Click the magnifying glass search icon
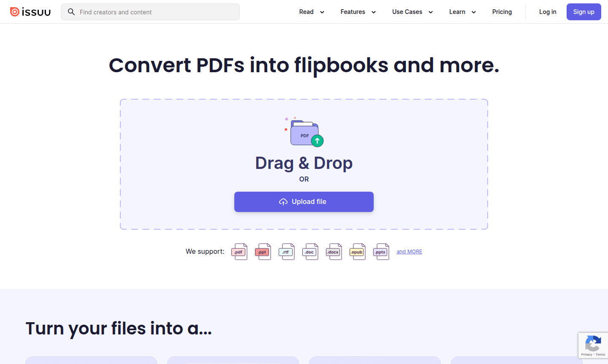Viewport: 608px width, 364px height. tap(71, 11)
